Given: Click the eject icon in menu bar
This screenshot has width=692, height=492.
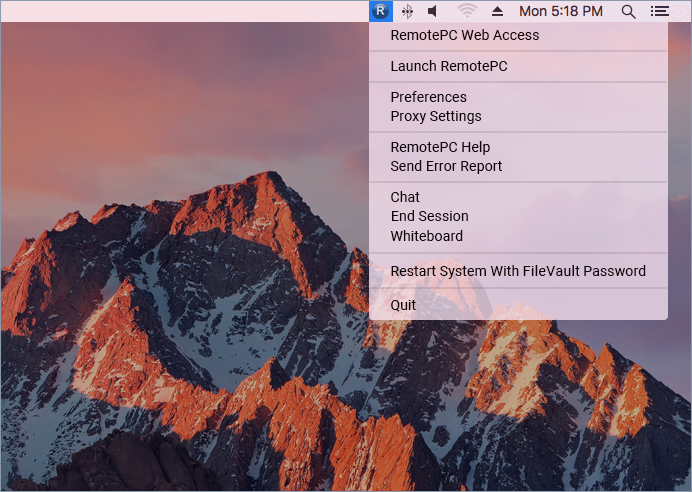Looking at the screenshot, I should coord(498,11).
